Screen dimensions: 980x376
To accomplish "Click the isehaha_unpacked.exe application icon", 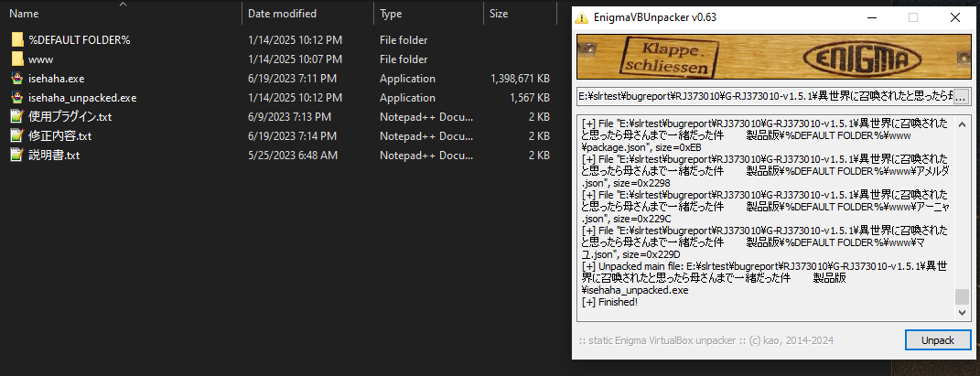I will [x=16, y=98].
